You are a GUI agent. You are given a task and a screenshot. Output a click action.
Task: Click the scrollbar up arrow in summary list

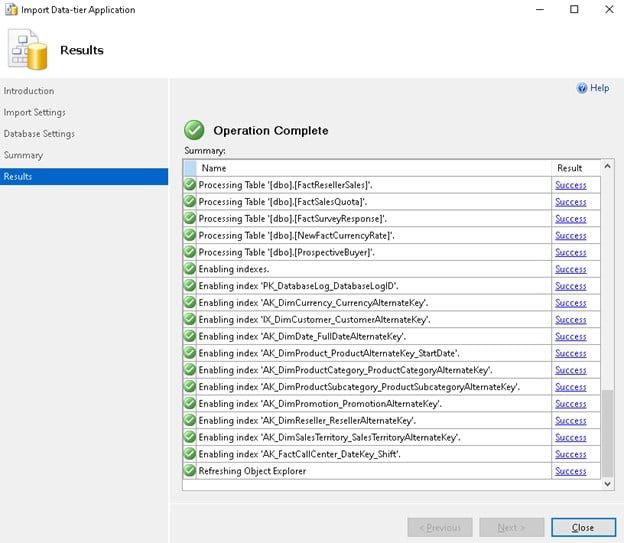(x=606, y=167)
